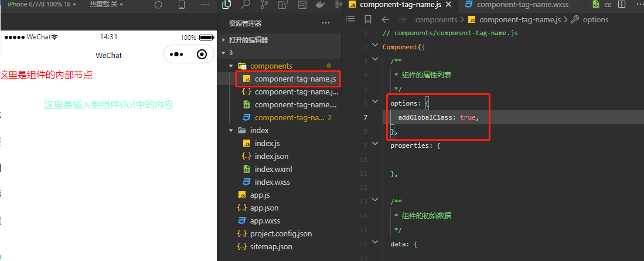Click addGlobalClass on line 7
The image size is (644, 261).
tap(425, 117)
